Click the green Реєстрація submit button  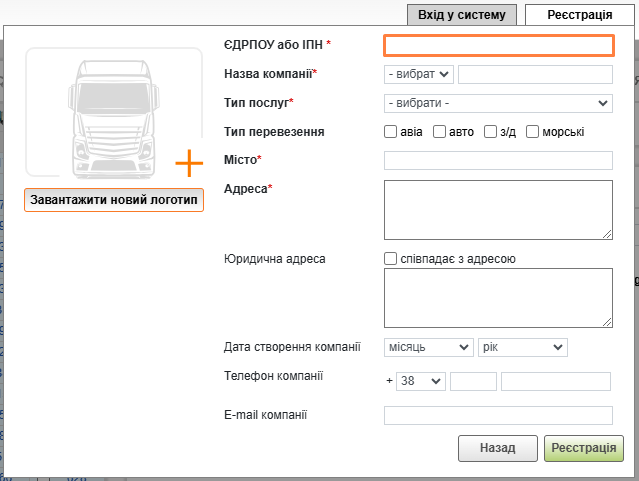click(584, 448)
